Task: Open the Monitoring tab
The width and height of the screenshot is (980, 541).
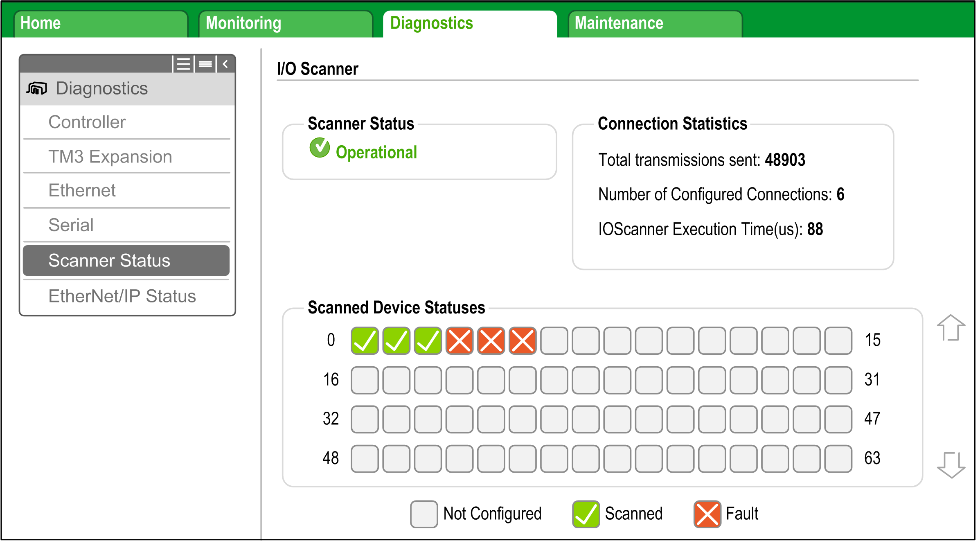Action: click(285, 24)
